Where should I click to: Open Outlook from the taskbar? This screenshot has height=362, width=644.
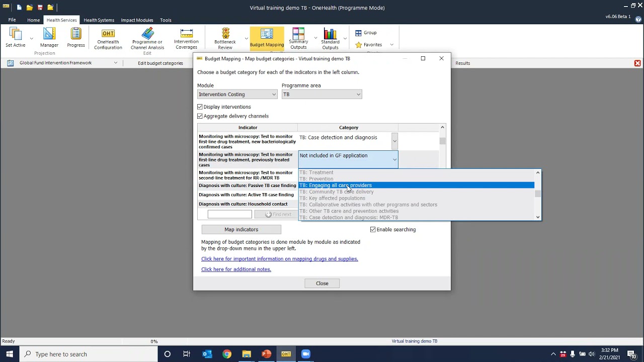(x=207, y=354)
